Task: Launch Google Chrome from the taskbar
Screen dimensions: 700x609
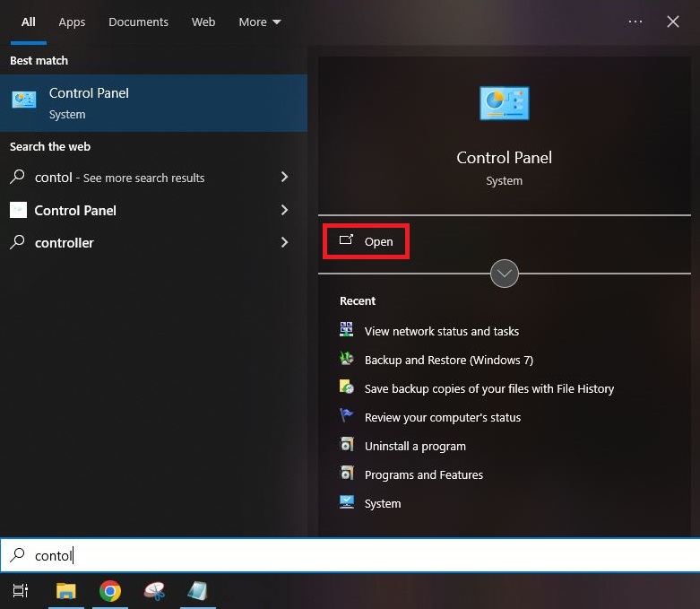Action: pos(110,591)
